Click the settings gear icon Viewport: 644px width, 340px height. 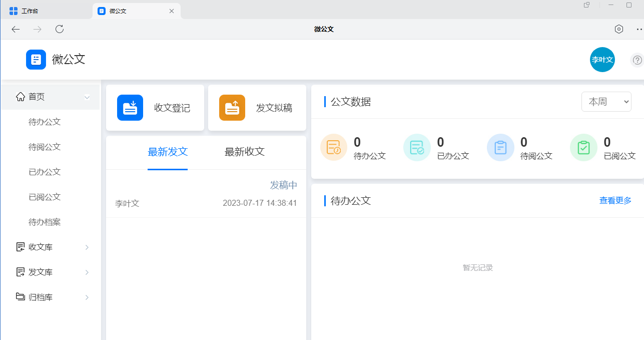[x=618, y=29]
